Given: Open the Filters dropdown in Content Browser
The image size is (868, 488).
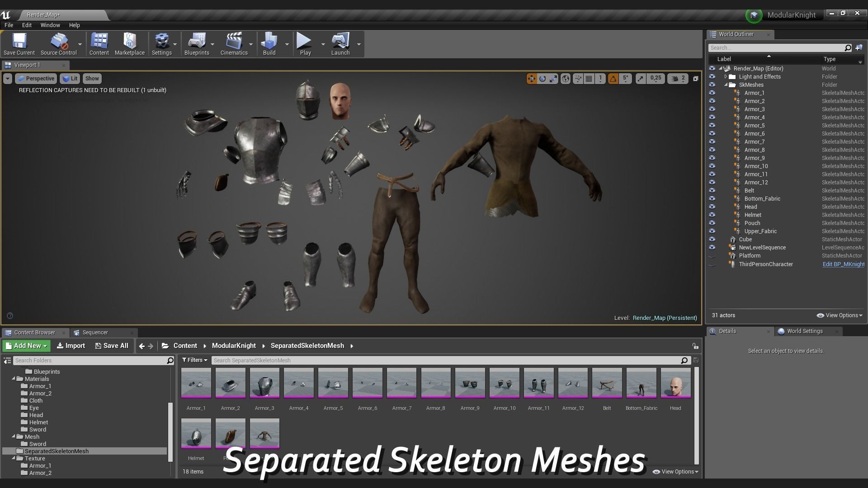Looking at the screenshot, I should click(195, 360).
